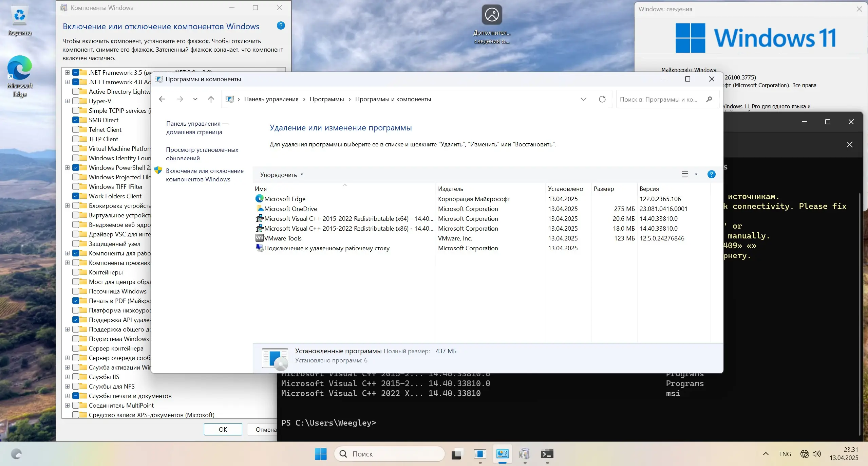868x466 pixels.
Task: Open Просмотр установленных обновлений link
Action: (202, 154)
